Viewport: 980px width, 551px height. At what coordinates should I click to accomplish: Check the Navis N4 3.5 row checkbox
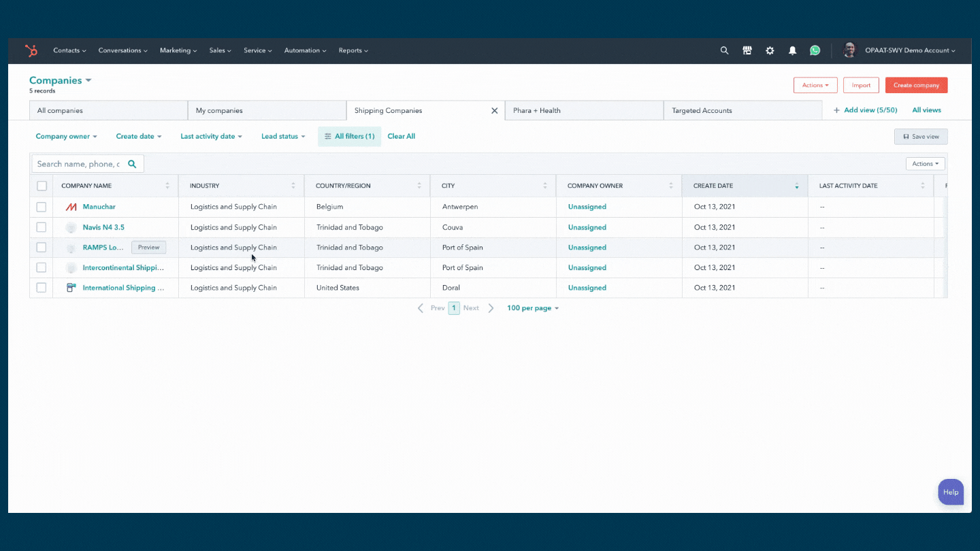pos(42,227)
